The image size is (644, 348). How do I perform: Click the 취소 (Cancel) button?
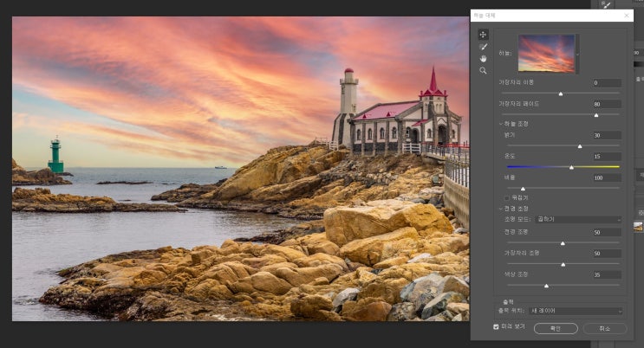tap(605, 328)
